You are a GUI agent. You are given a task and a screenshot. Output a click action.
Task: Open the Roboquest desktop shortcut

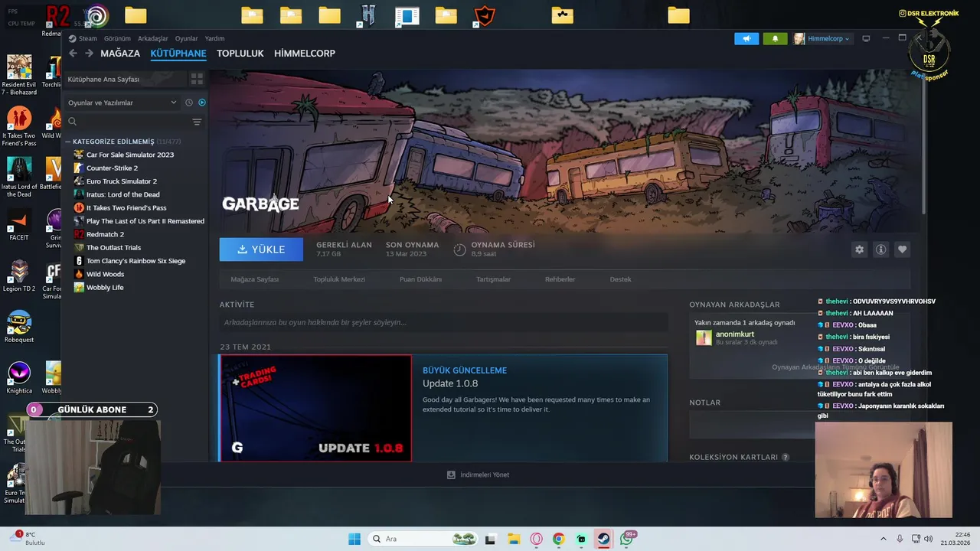click(x=19, y=327)
